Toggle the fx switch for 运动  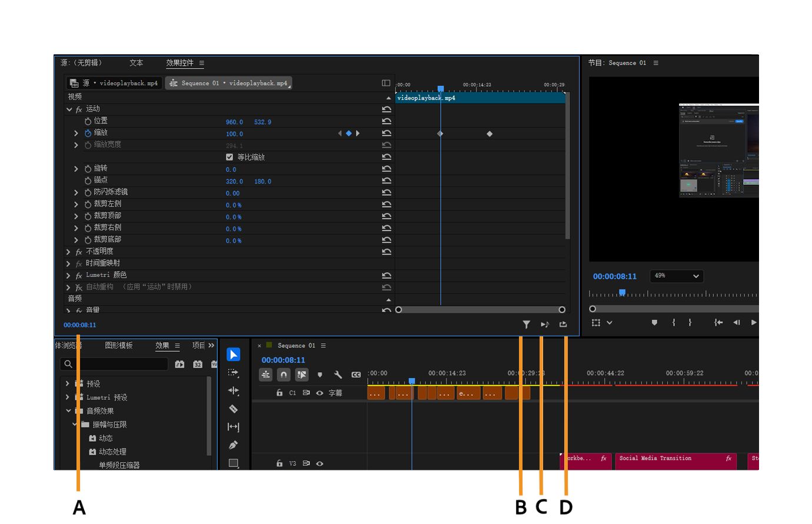click(x=79, y=109)
